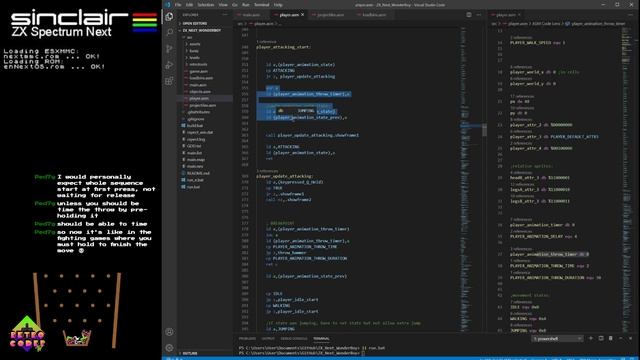Click the player_update_attacking label line
The image size is (640, 360).
[284, 176]
